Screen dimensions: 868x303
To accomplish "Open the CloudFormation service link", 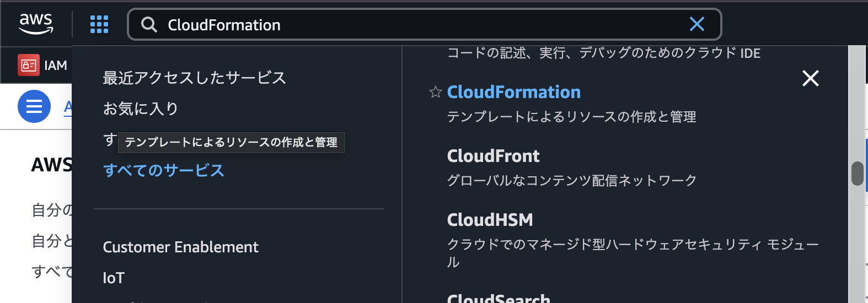I will [513, 92].
